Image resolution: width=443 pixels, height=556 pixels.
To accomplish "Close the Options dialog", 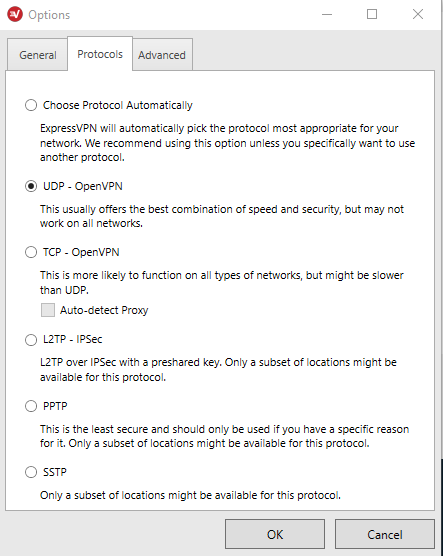I will click(x=418, y=15).
